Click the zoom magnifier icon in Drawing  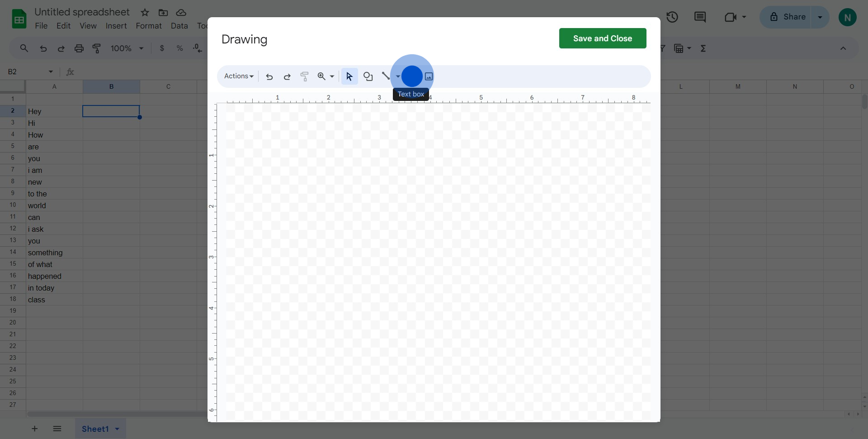pos(321,76)
